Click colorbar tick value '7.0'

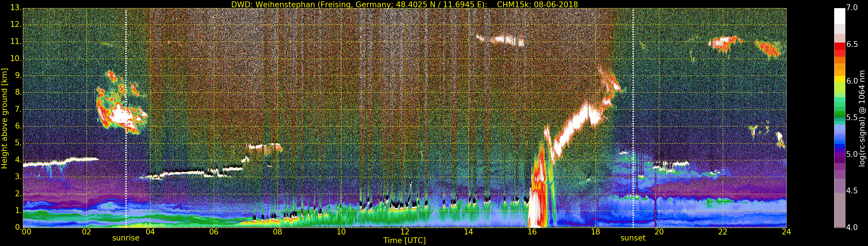(852, 8)
